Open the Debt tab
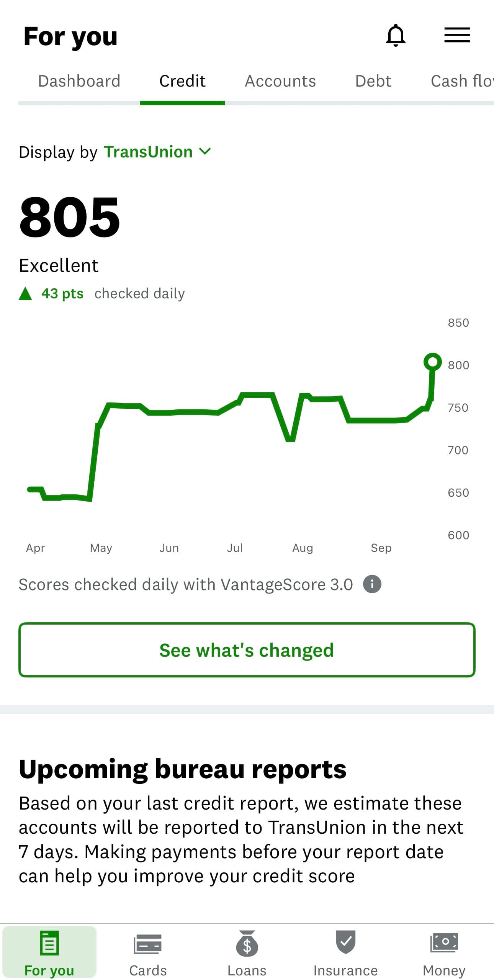The image size is (494, 980). coord(373,81)
